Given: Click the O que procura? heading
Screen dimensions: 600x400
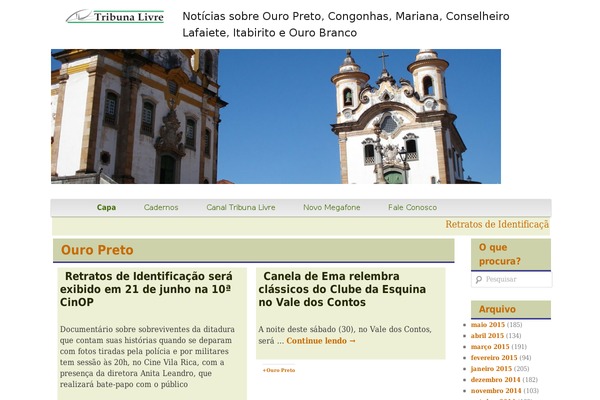Looking at the screenshot, I should [x=499, y=254].
